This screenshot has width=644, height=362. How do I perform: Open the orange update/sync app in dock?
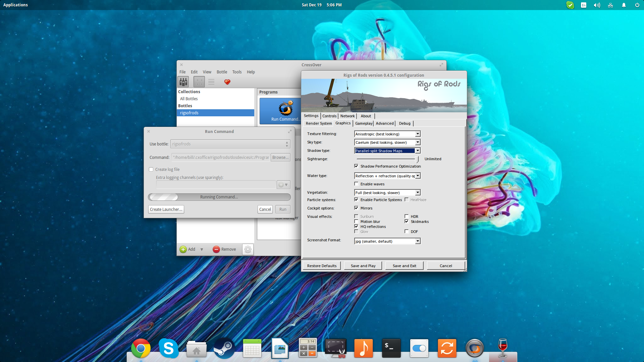click(x=447, y=349)
